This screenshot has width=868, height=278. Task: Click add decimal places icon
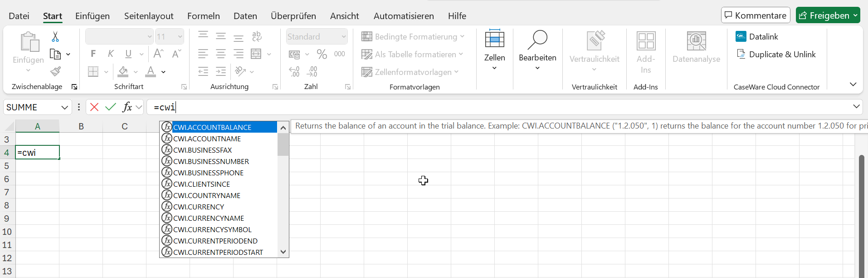coord(294,71)
